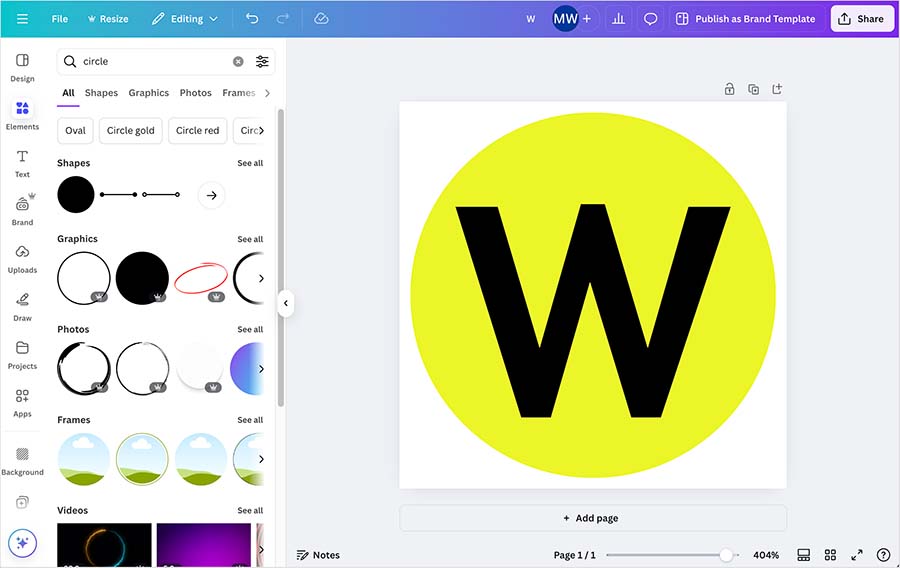Screen dimensions: 900x568
Task: Click the Undo arrow
Action: click(252, 18)
